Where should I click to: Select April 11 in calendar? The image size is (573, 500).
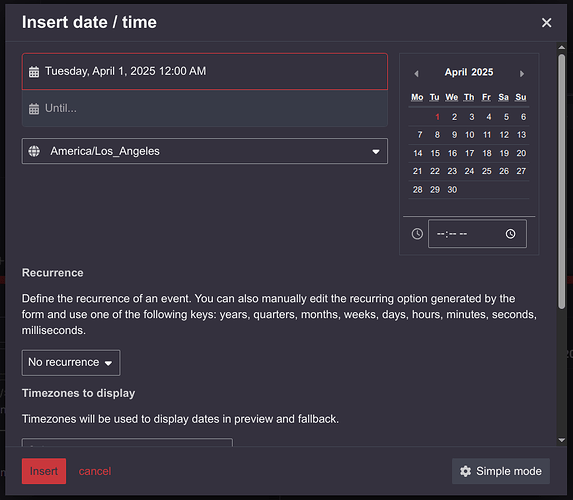(487, 135)
